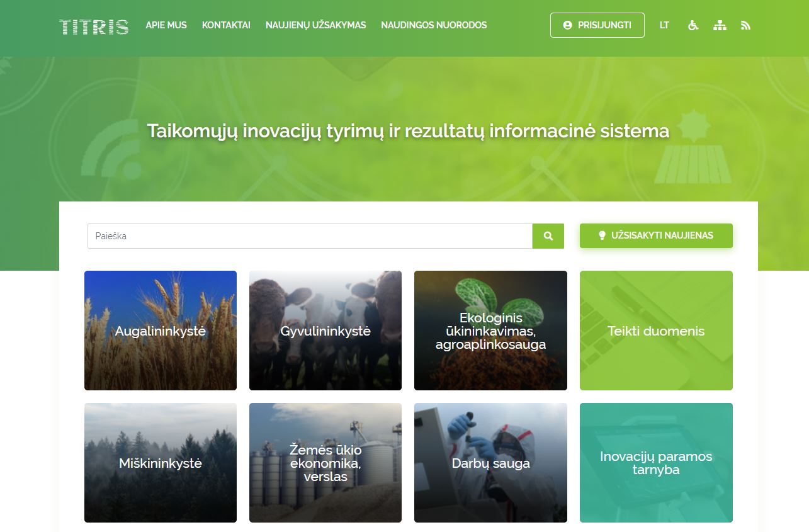Open the Teikti duomenis tile
Screen dimensions: 809x532
click(x=656, y=331)
